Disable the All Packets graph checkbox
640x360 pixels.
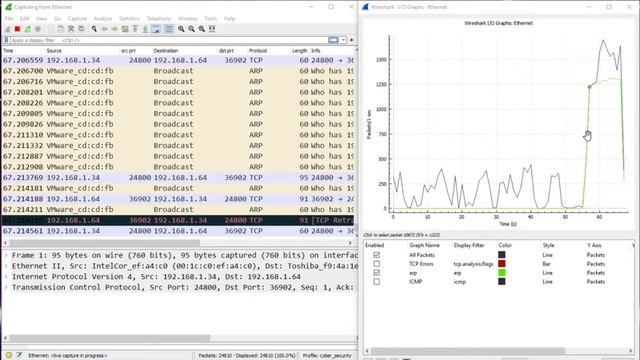pos(376,255)
